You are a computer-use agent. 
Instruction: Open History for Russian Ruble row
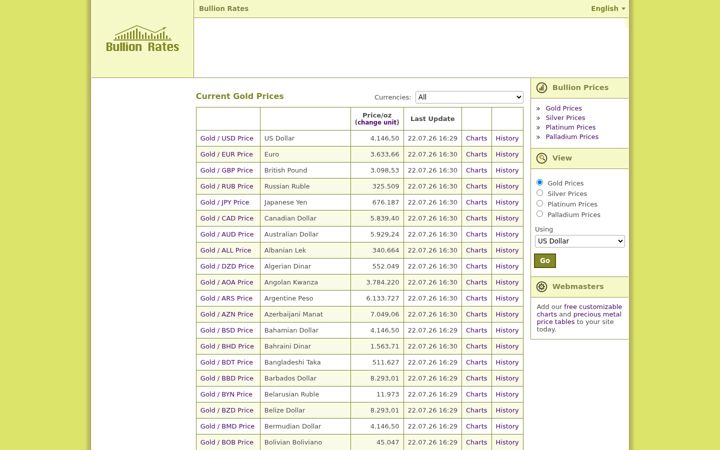[507, 186]
